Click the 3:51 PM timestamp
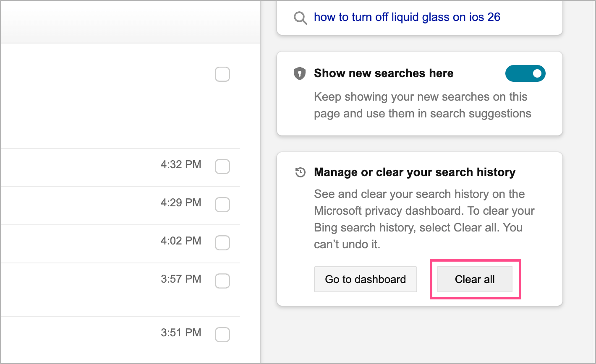 (181, 333)
